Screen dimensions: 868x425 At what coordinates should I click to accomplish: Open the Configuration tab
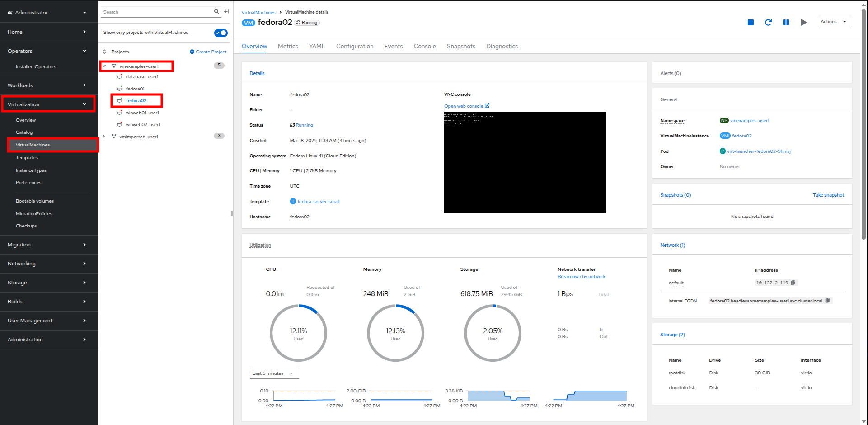pos(354,46)
